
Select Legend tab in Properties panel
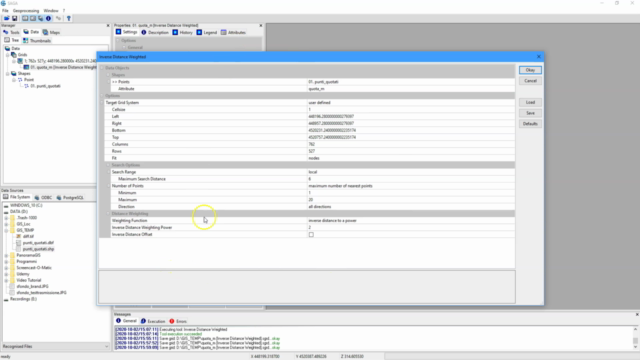tap(207, 32)
